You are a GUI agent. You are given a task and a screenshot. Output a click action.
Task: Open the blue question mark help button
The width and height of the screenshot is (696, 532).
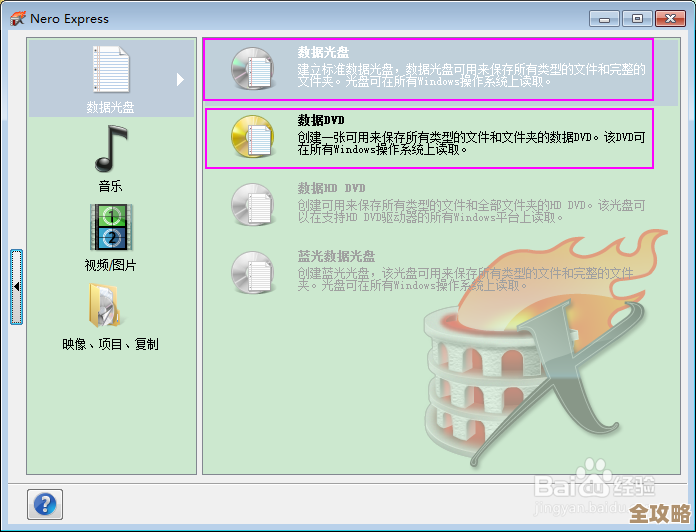(45, 502)
